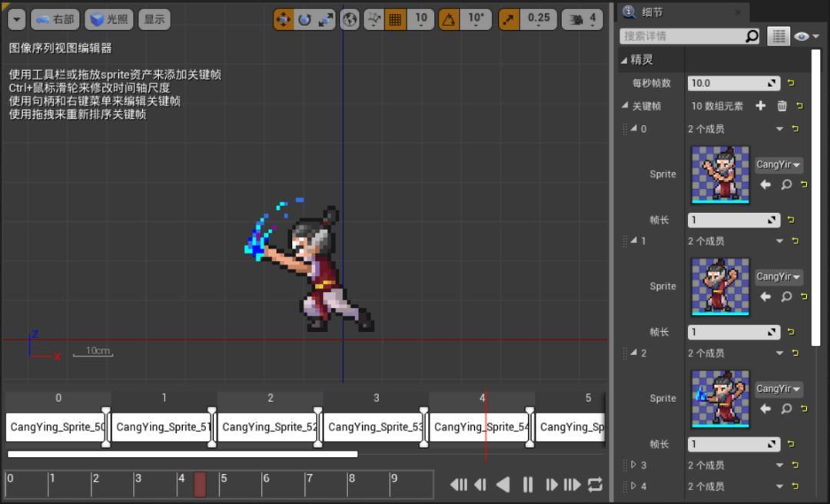830x504 pixels.
Task: Select the scale transform tool
Action: (325, 19)
